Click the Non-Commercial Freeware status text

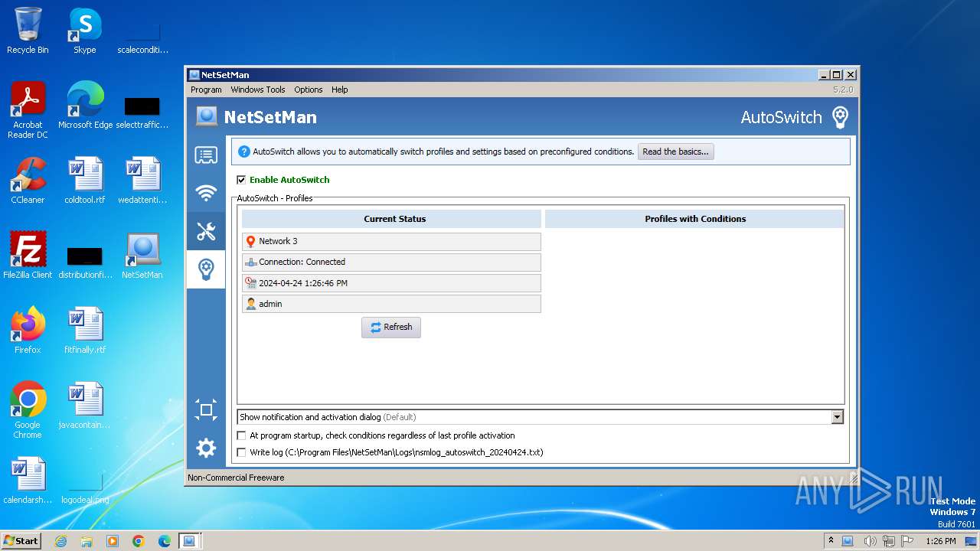[x=237, y=478]
